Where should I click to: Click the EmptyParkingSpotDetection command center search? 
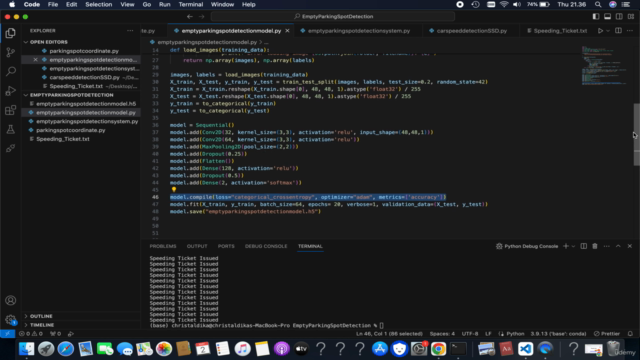[x=333, y=16]
